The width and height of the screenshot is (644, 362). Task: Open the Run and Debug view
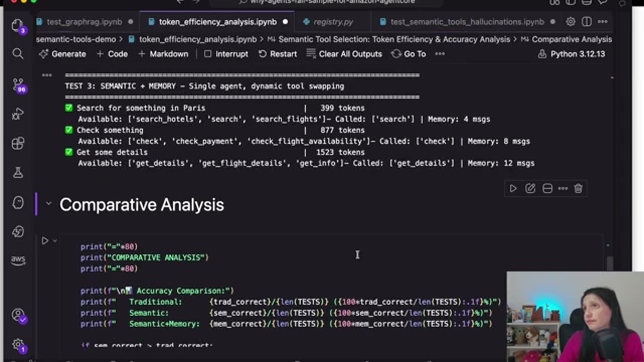[18, 114]
